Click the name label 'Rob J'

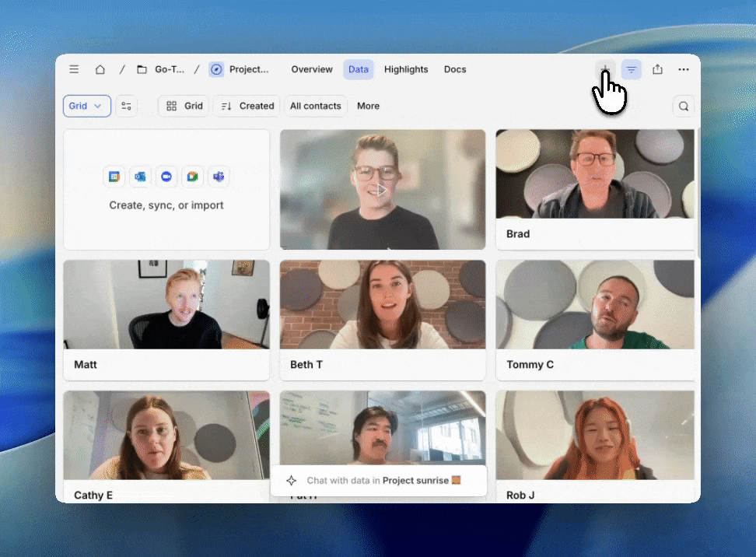coord(520,496)
